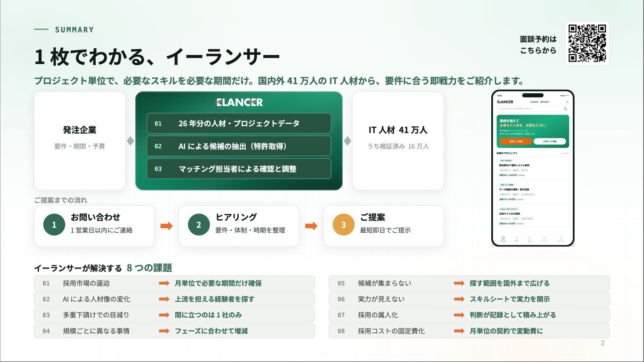Click the orange arrow in row 08 of issues
Screen dimensions: 644x362
click(x=459, y=331)
